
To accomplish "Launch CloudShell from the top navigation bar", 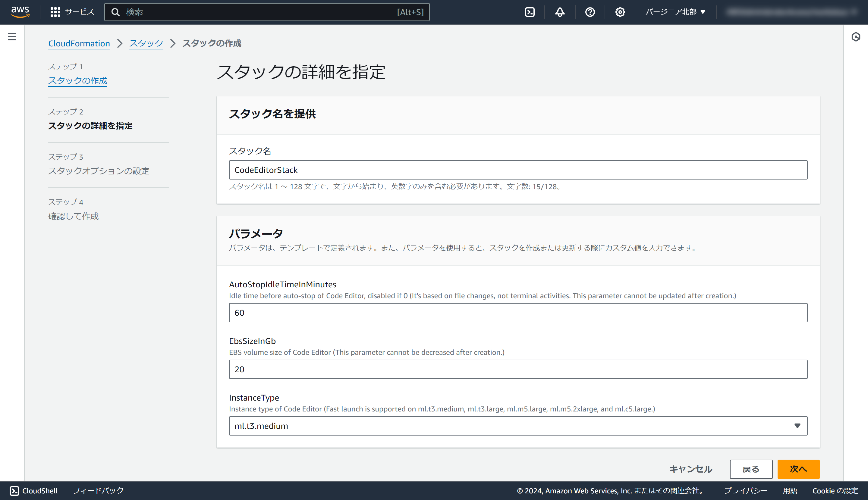I will [x=530, y=12].
